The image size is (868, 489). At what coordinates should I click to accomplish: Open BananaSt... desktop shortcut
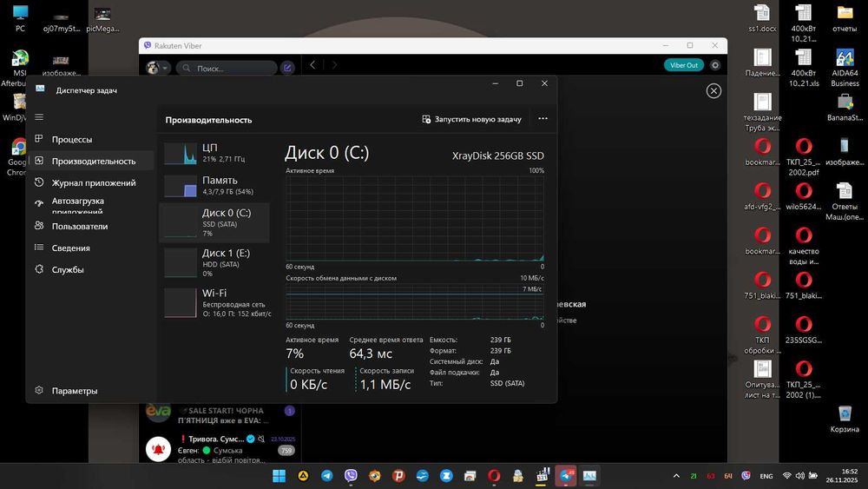tap(845, 107)
